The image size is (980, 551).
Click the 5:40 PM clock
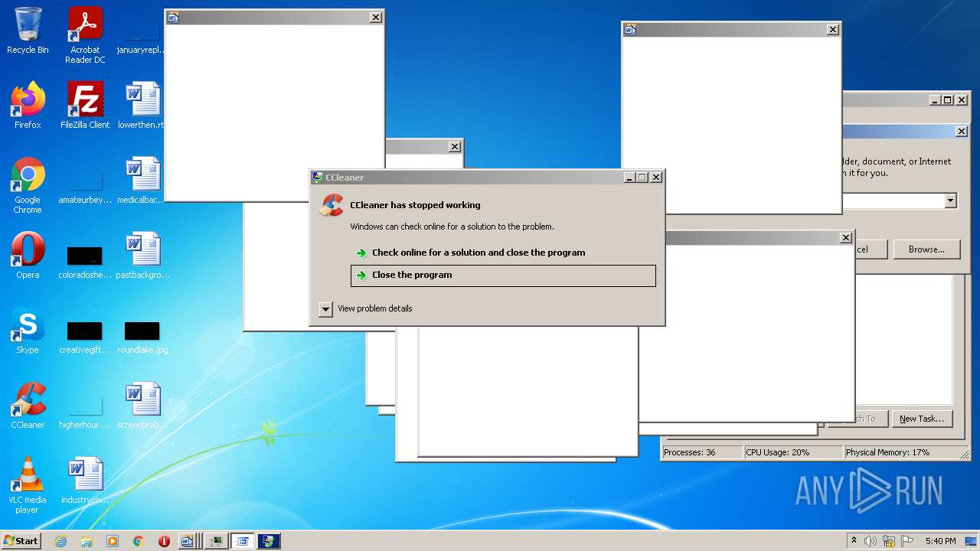point(941,541)
